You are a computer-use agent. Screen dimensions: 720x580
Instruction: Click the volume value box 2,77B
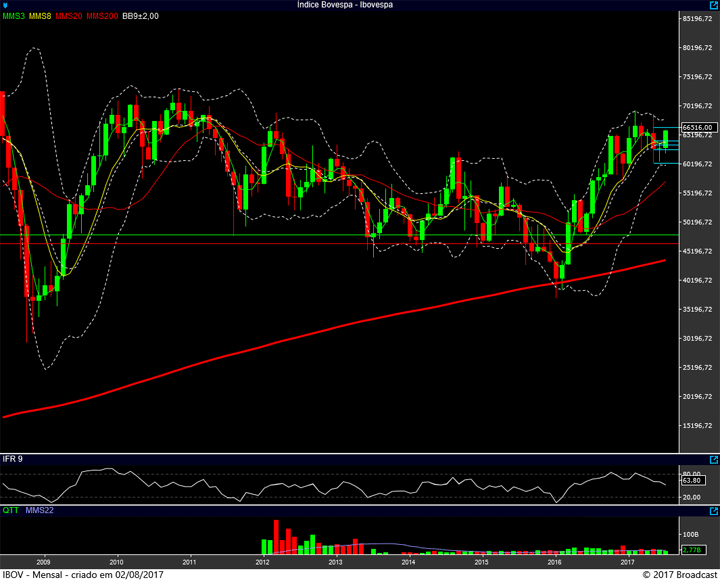pyautogui.click(x=694, y=549)
